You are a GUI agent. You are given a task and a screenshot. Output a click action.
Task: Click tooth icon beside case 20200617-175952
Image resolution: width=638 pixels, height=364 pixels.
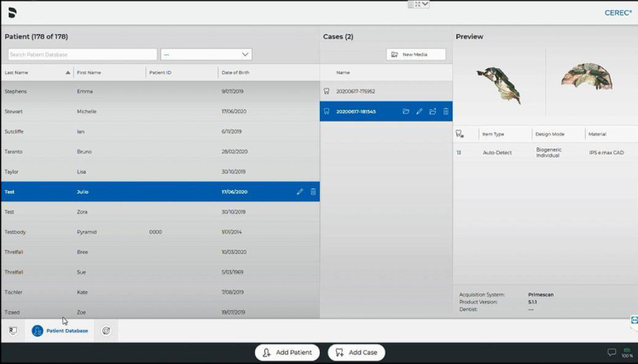point(327,91)
